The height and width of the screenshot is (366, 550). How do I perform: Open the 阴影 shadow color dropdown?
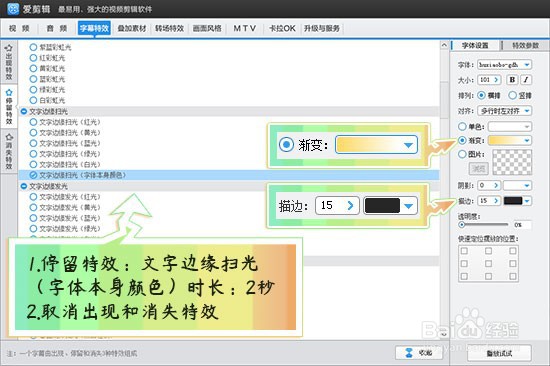518,185
